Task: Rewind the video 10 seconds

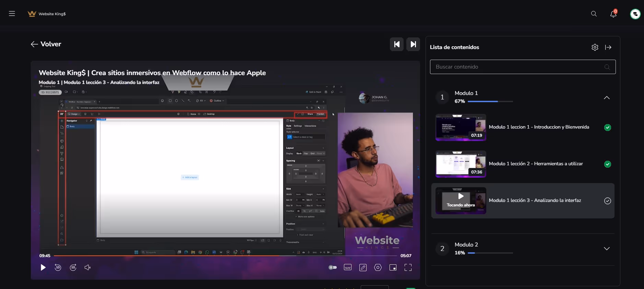Action: pyautogui.click(x=58, y=267)
